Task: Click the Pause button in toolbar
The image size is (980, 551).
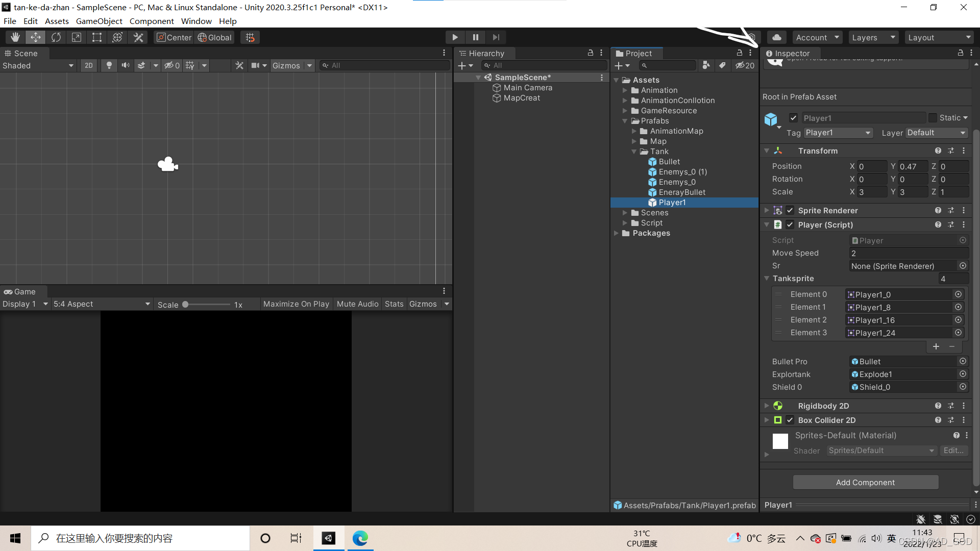Action: (476, 37)
